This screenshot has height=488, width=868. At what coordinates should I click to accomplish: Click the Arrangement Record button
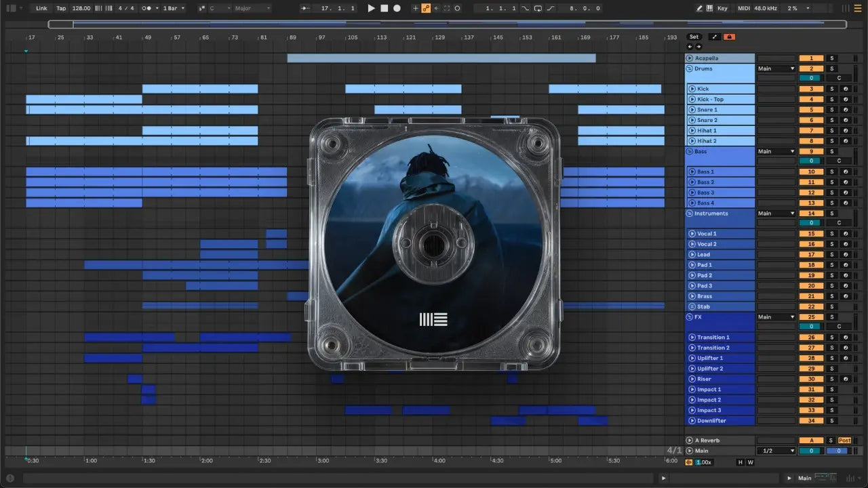(x=397, y=8)
